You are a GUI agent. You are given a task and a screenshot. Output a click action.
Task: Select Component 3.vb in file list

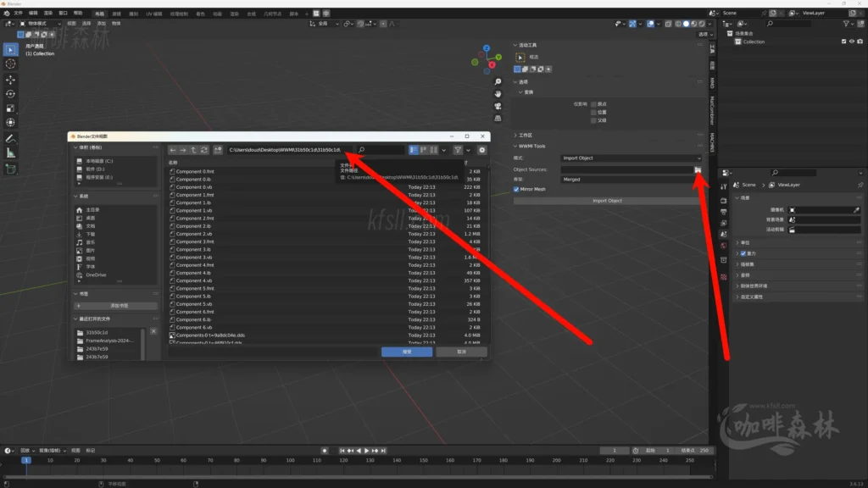(194, 258)
